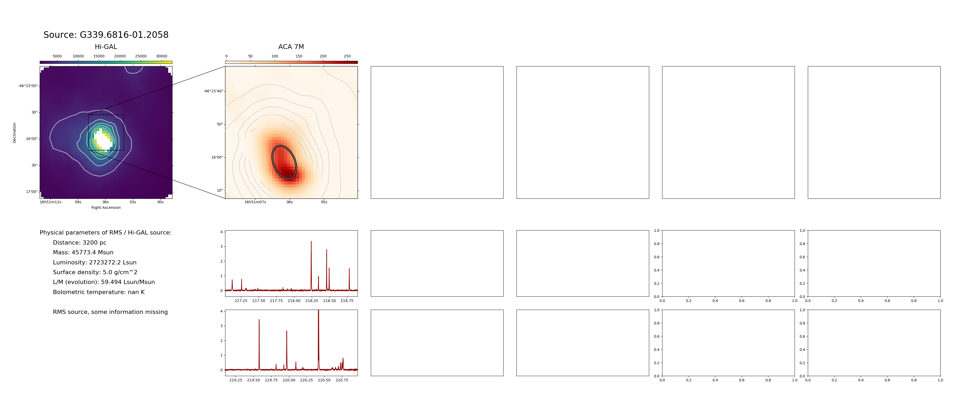Click the saturated white core in Hi-GAL map
The image size is (980, 397).
click(104, 141)
